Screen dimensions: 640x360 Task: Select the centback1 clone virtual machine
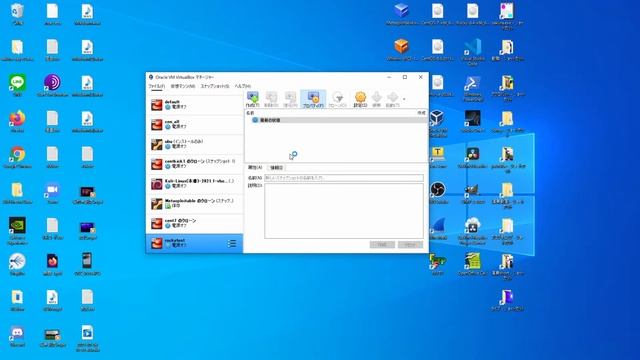click(194, 164)
